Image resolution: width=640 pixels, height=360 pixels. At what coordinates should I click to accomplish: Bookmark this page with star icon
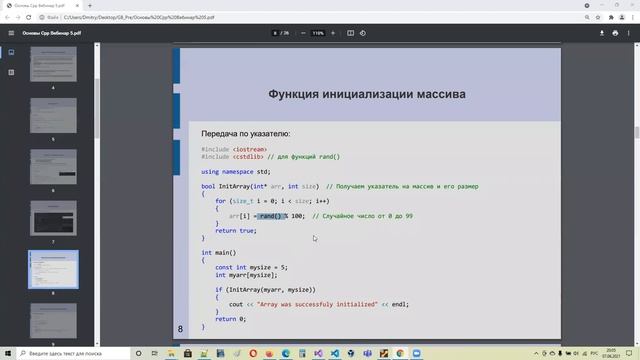(598, 18)
